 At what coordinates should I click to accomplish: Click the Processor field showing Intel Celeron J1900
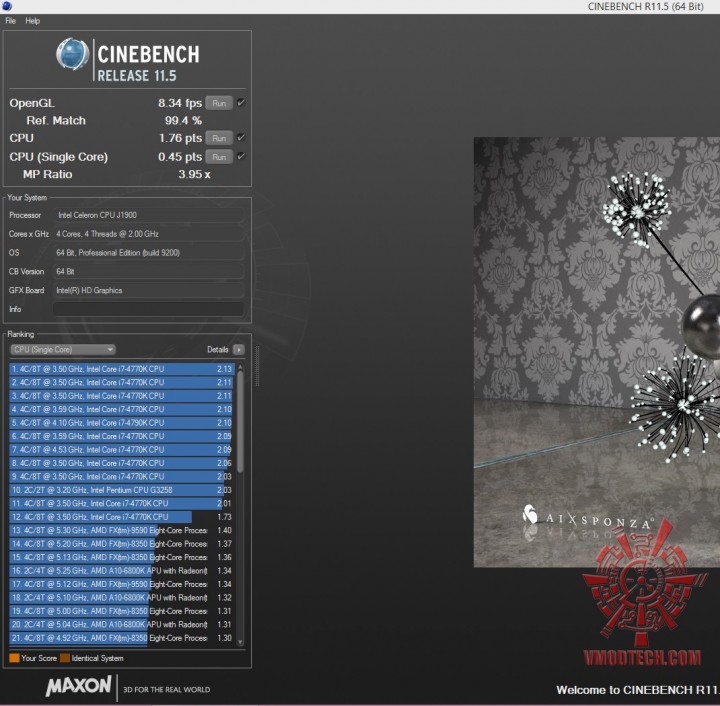148,215
